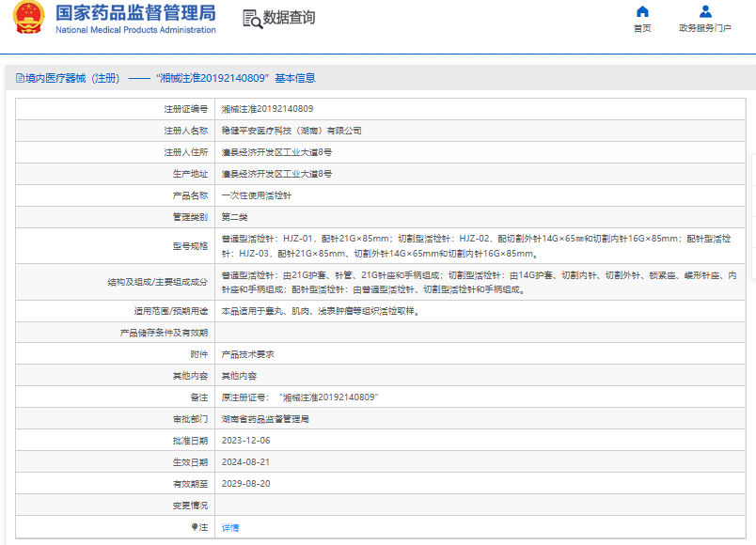Click the pin icon beside 注
This screenshot has height=545, width=756.
click(195, 528)
